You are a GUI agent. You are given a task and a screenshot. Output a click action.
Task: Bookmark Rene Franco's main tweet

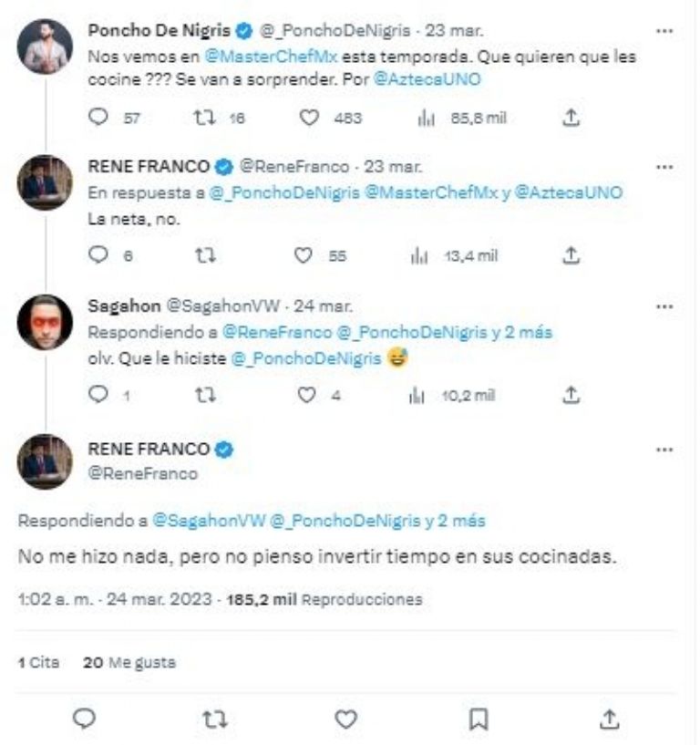coord(478,719)
